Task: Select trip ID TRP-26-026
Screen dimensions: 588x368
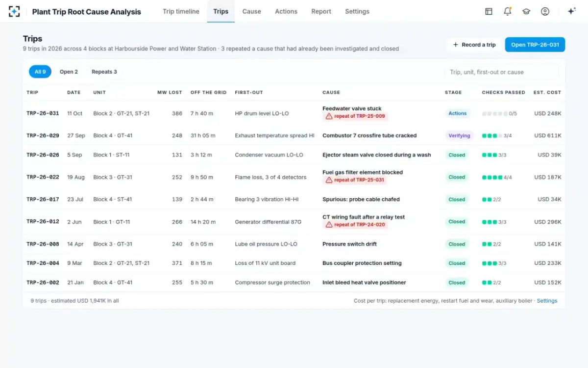Action: [43, 155]
